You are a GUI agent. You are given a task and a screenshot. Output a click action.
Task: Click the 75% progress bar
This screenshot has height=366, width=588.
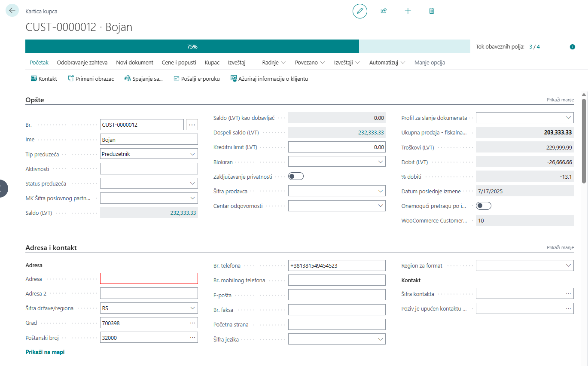click(x=192, y=46)
